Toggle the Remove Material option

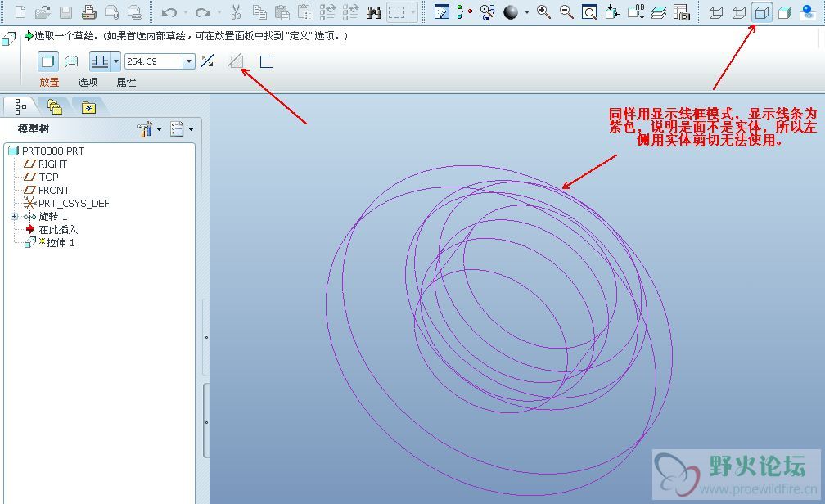point(237,61)
